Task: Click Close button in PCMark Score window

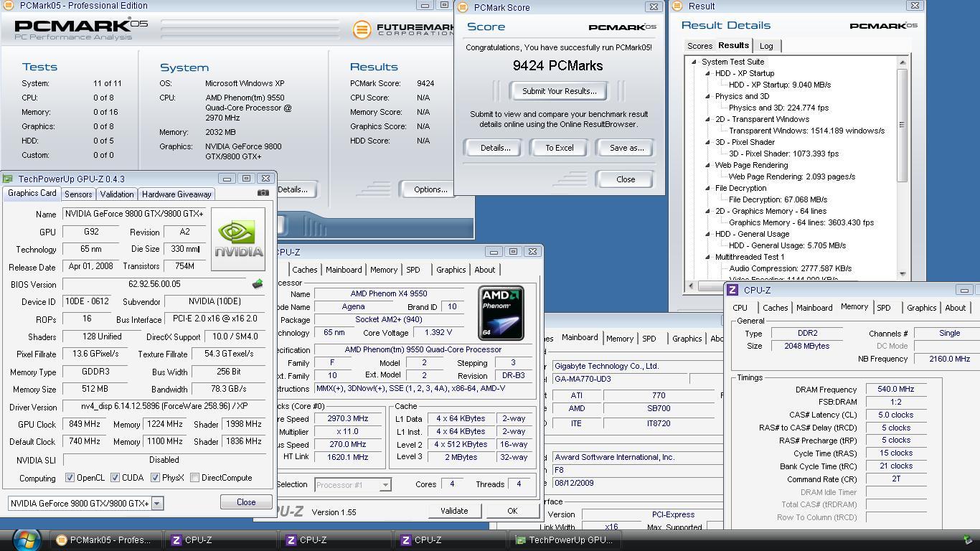Action: [x=626, y=179]
